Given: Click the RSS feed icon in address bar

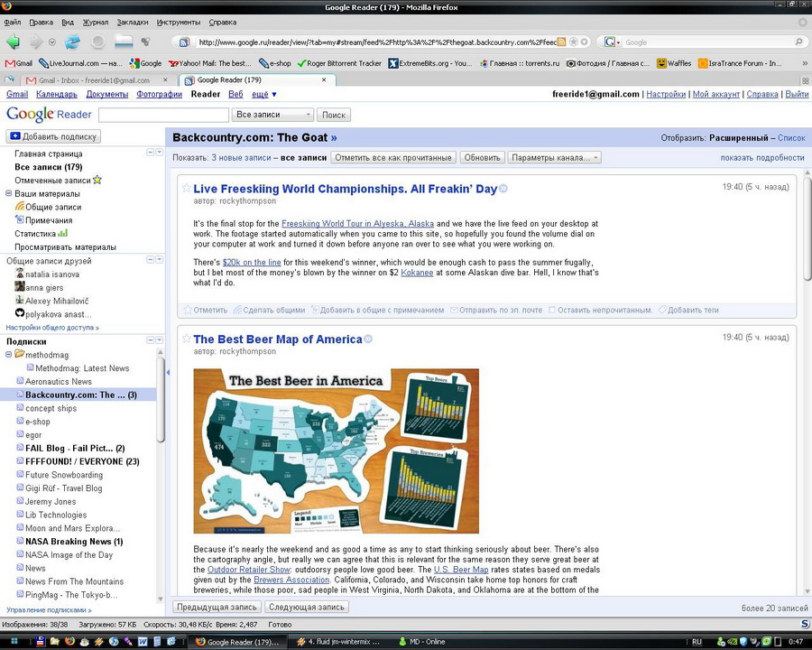Looking at the screenshot, I should pos(561,42).
